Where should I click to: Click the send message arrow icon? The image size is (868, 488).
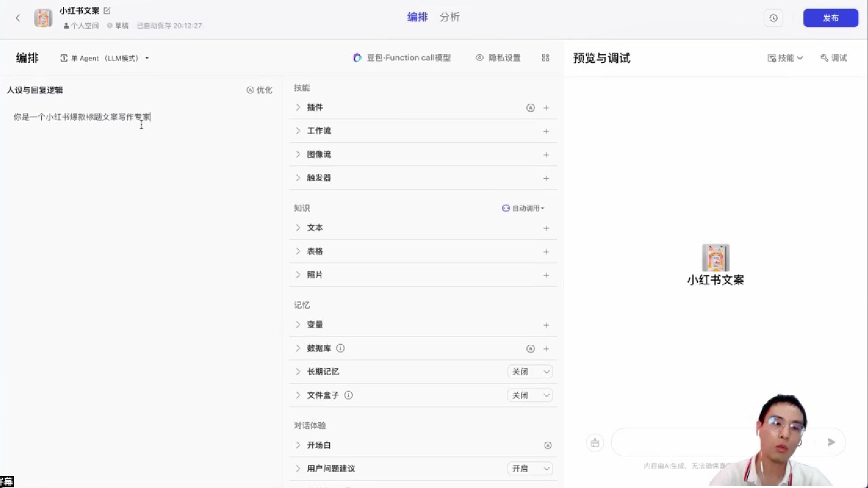831,442
